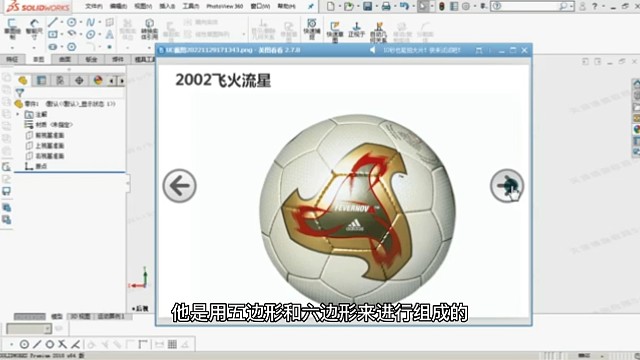Image resolution: width=640 pixels, height=360 pixels.
Task: Select the Point sketch tool
Action: click(109, 47)
